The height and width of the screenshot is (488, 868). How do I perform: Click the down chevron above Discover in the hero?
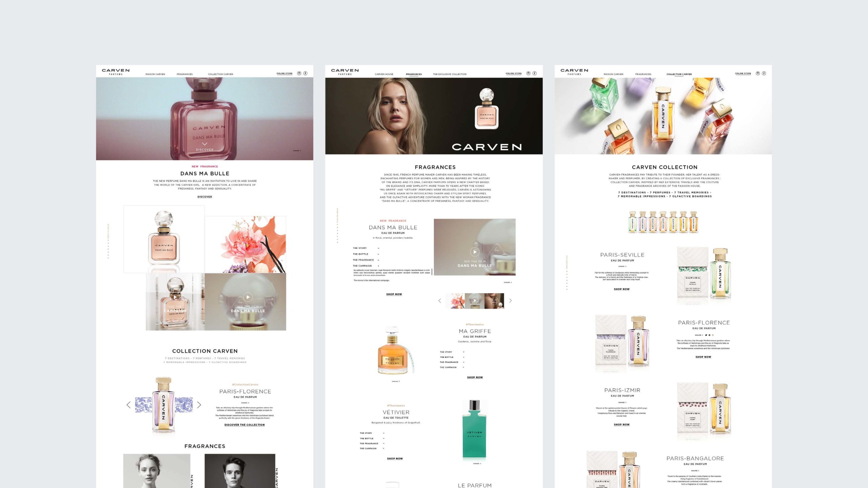(204, 144)
